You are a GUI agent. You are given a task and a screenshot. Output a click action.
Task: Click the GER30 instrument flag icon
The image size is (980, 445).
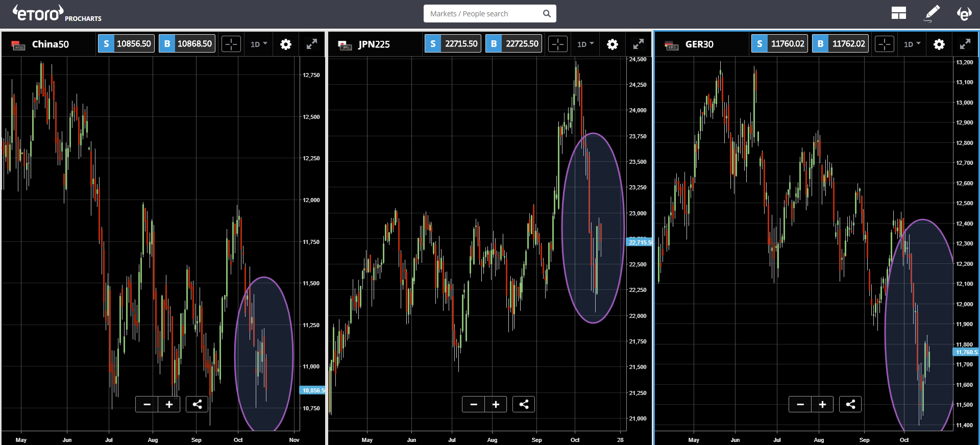(x=672, y=45)
